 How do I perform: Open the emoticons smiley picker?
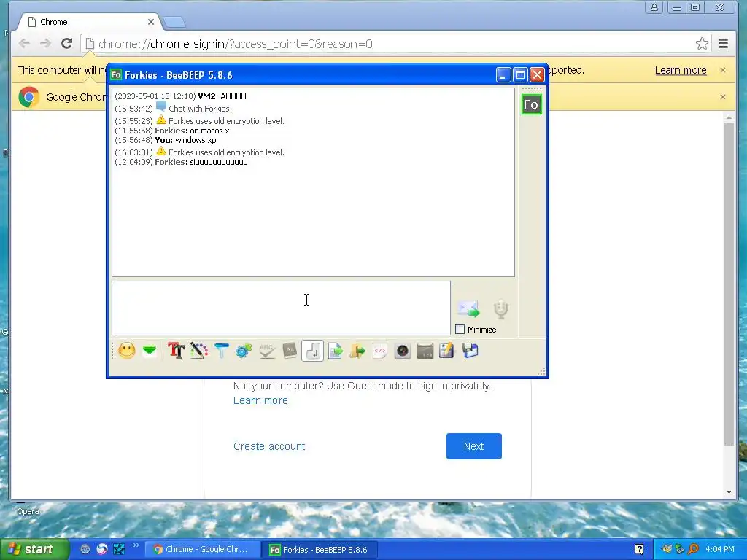(127, 351)
